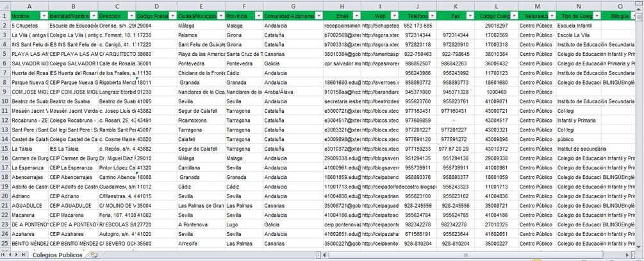This screenshot has width=644, height=261.
Task: Select postal code cell '38660'
Action: click(156, 54)
